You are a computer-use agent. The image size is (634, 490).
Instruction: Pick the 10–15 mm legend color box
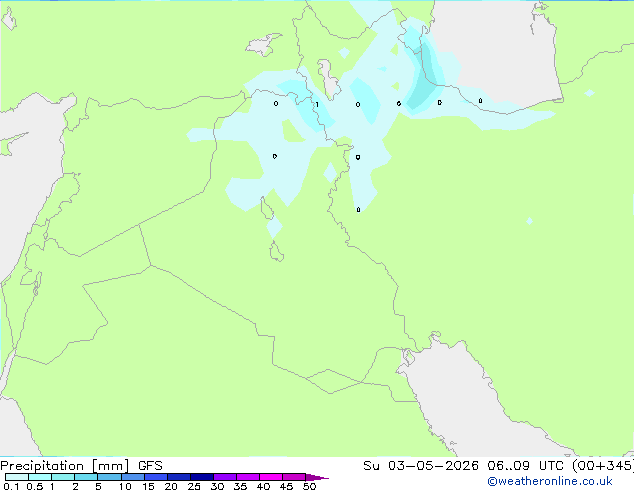[132, 477]
